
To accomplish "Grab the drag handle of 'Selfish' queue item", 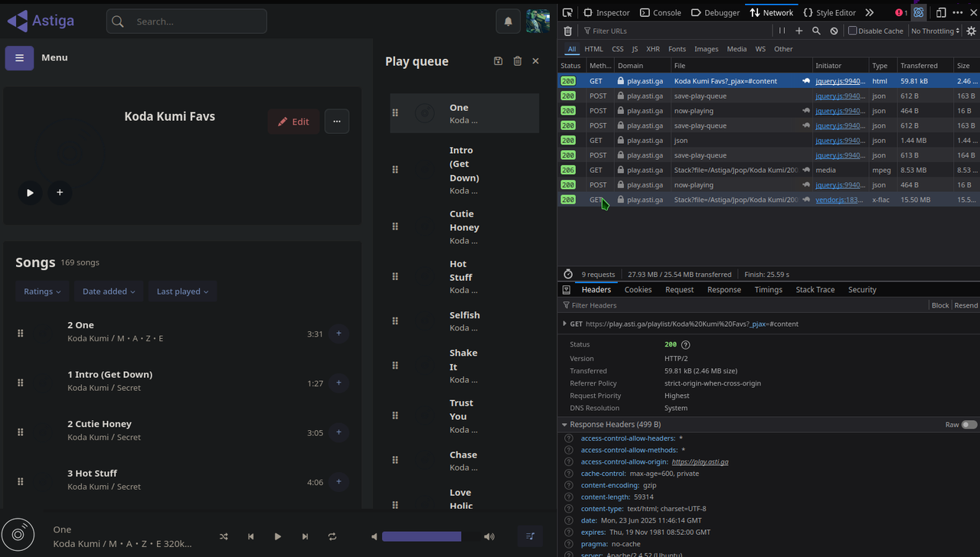I will tap(395, 321).
